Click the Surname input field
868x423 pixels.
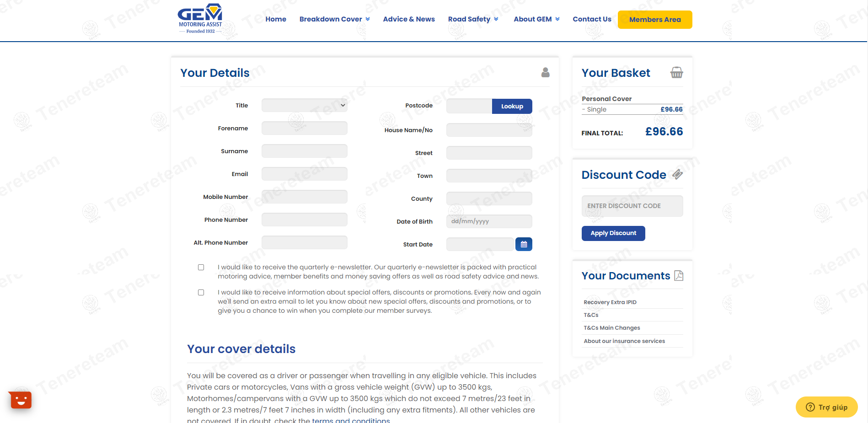point(305,151)
